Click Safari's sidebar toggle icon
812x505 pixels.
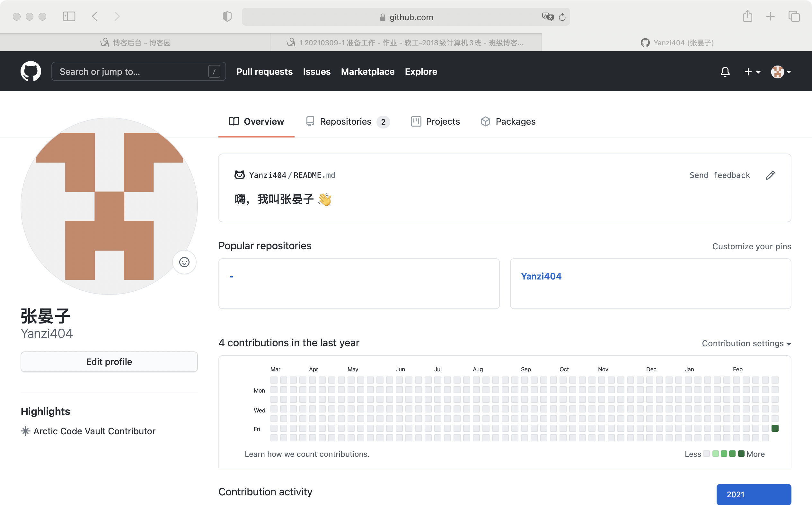69,16
